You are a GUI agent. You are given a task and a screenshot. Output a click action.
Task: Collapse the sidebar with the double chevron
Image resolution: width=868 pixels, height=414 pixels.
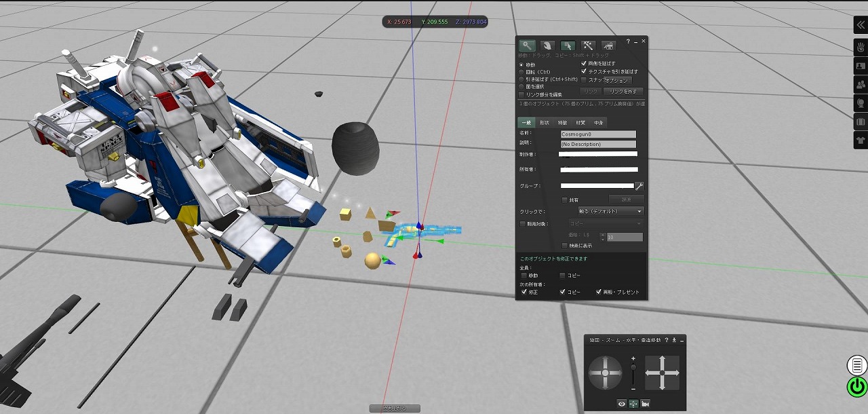pyautogui.click(x=860, y=24)
